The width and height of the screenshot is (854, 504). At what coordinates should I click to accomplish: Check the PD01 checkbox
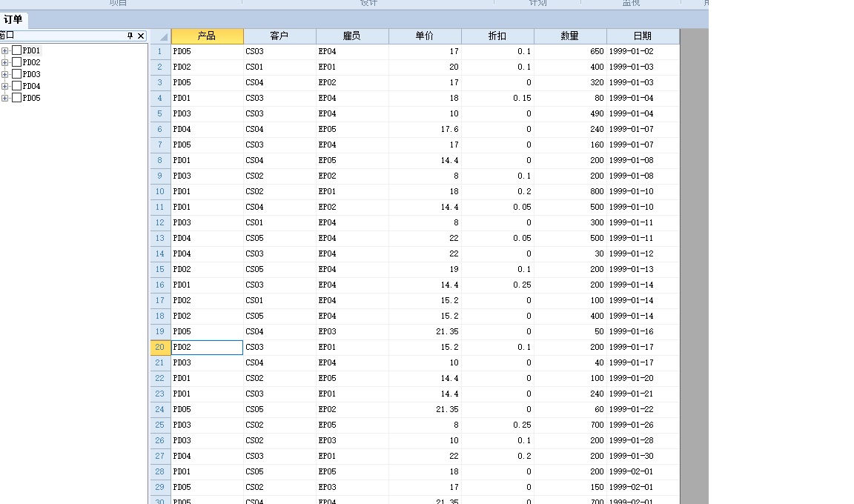click(x=17, y=50)
